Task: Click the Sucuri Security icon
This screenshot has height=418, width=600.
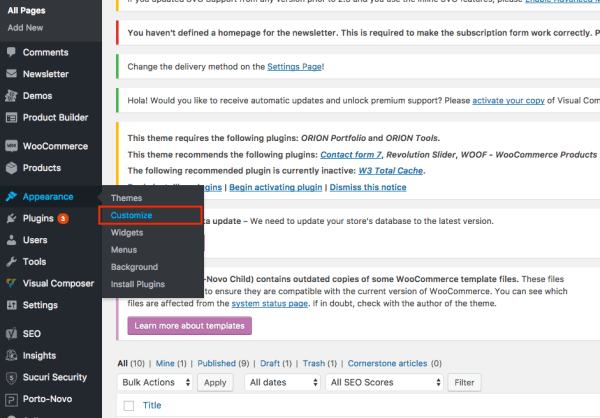Action: click(11, 378)
